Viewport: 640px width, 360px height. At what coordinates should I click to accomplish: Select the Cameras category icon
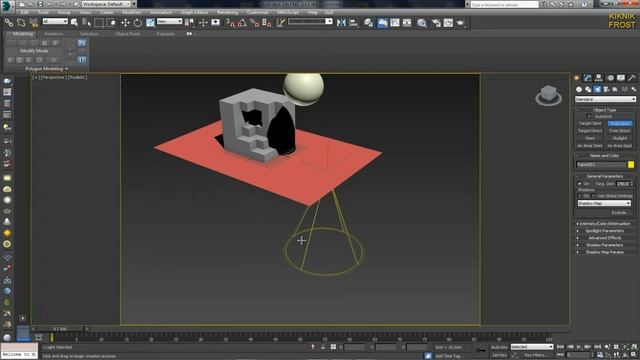[x=606, y=89]
